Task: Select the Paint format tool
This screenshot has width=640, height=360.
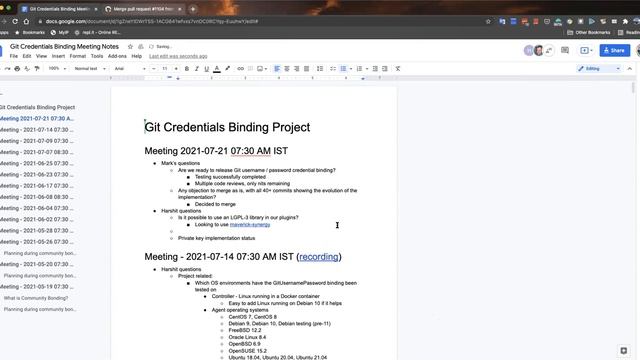Action: [x=37, y=69]
